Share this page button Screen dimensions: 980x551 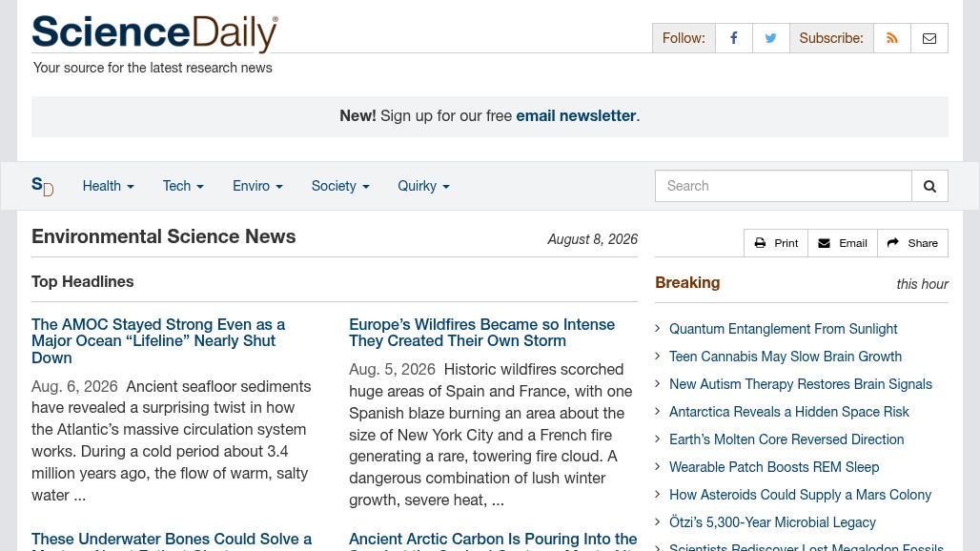(912, 243)
